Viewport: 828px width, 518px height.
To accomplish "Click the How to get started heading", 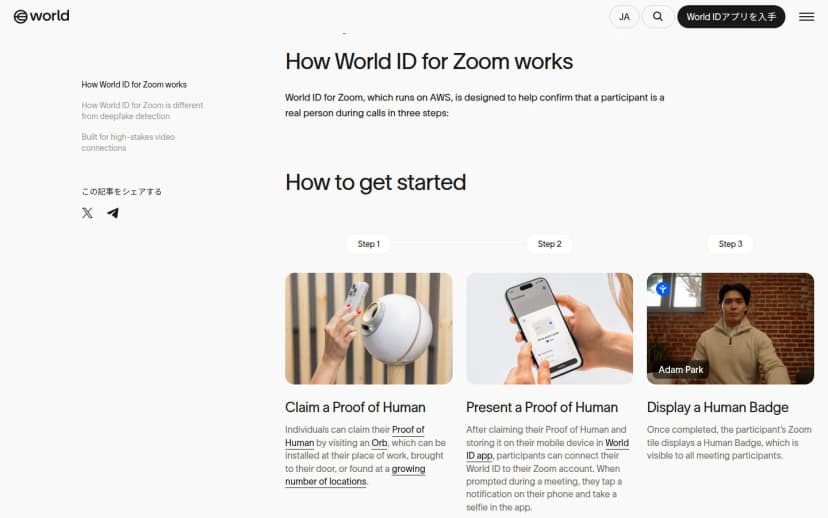I will [375, 183].
